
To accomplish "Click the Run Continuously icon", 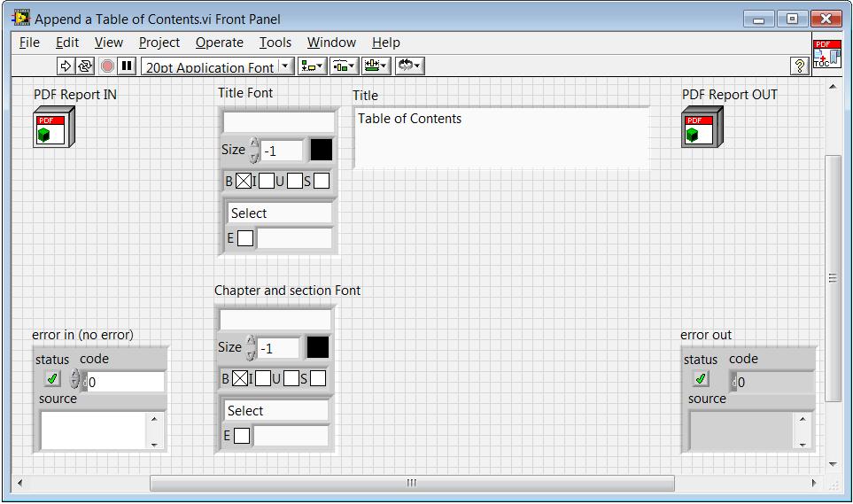I will (x=86, y=66).
